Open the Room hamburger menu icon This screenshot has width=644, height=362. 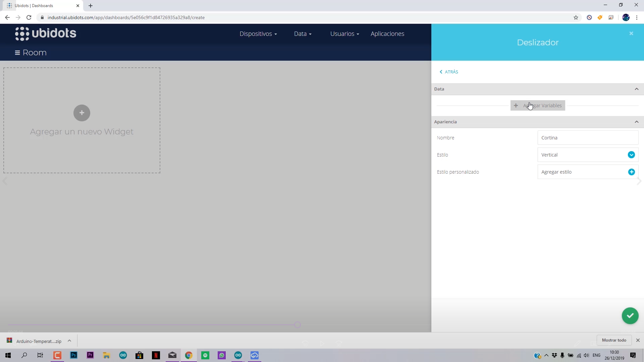coord(17,53)
